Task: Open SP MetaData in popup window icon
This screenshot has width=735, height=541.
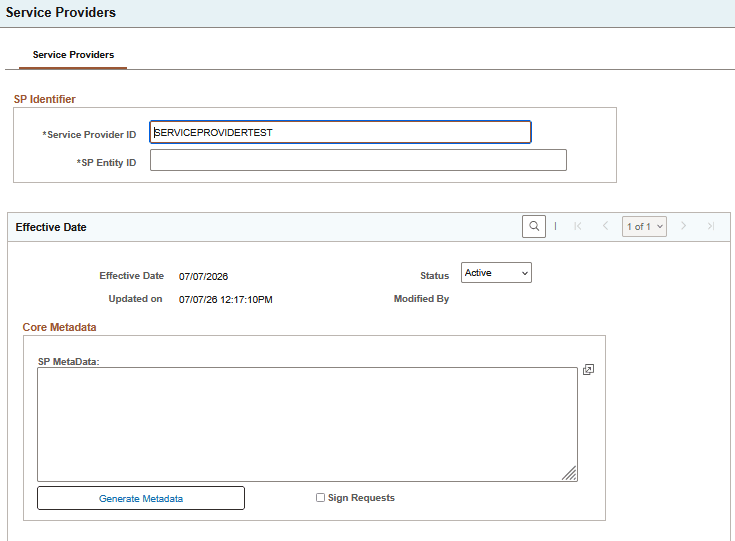Action: pos(588,370)
